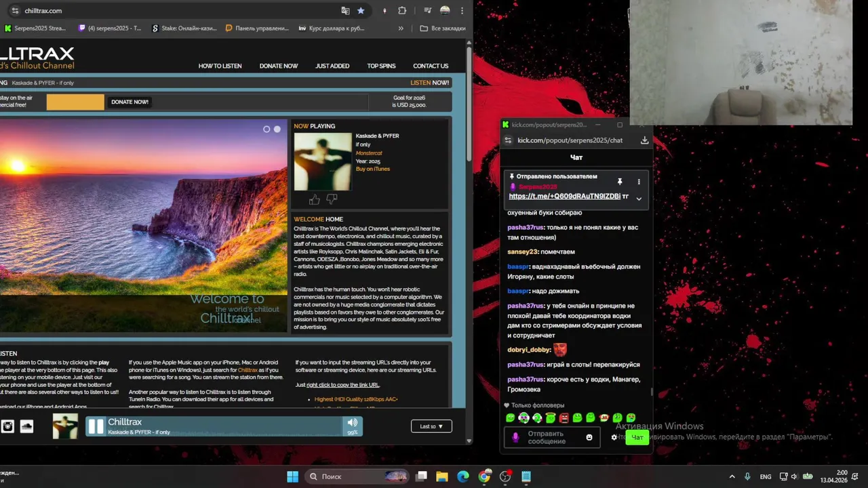Screen dimensions: 868x488
Task: Click download icon in Kick popout window
Action: pos(644,140)
